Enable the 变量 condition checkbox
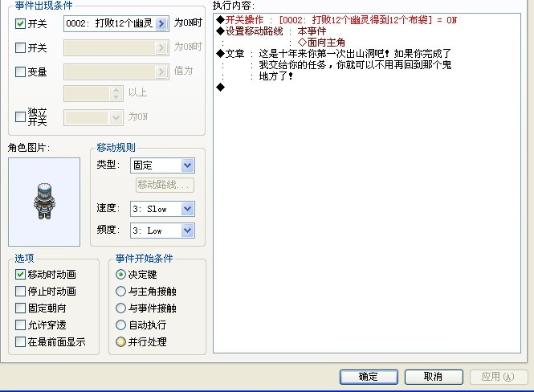 click(20, 71)
